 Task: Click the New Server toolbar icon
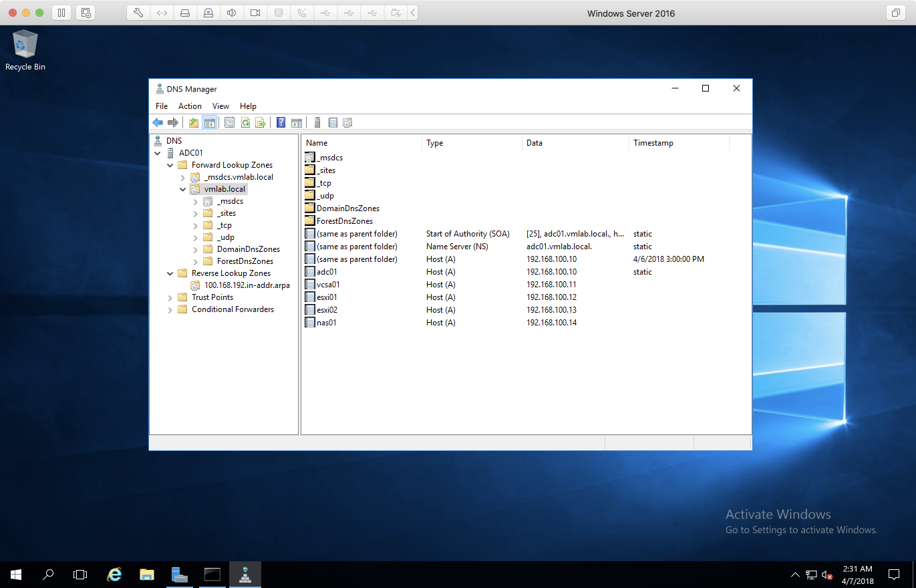317,122
